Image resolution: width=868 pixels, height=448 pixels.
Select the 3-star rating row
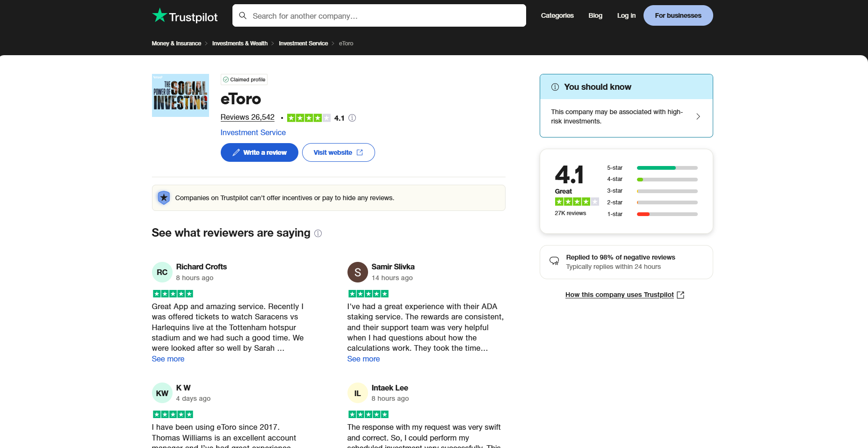pos(652,191)
